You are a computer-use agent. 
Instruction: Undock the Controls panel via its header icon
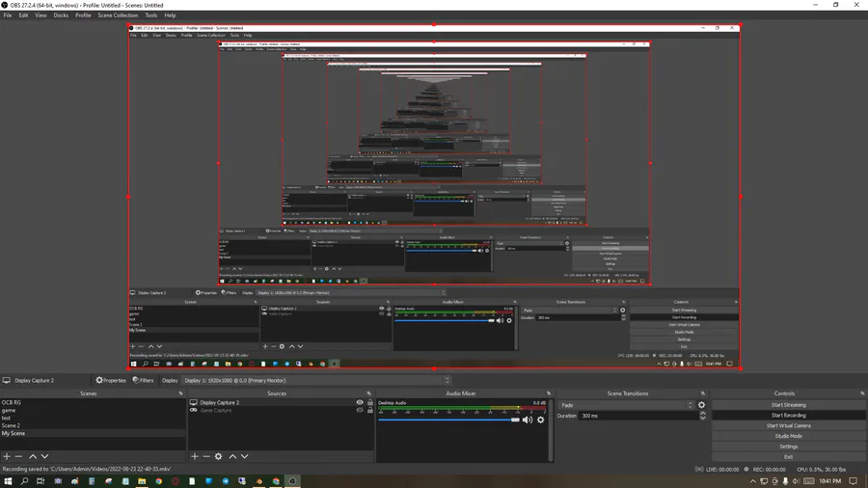862,393
